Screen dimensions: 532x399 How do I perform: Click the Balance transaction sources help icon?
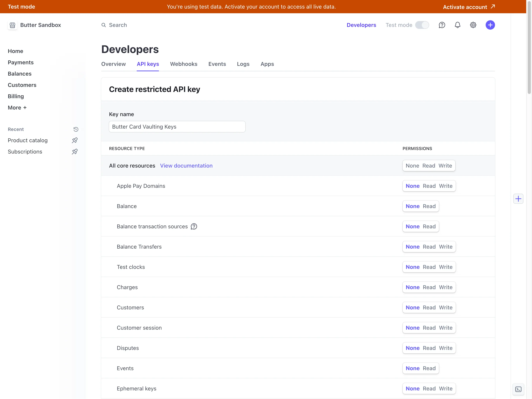click(194, 226)
